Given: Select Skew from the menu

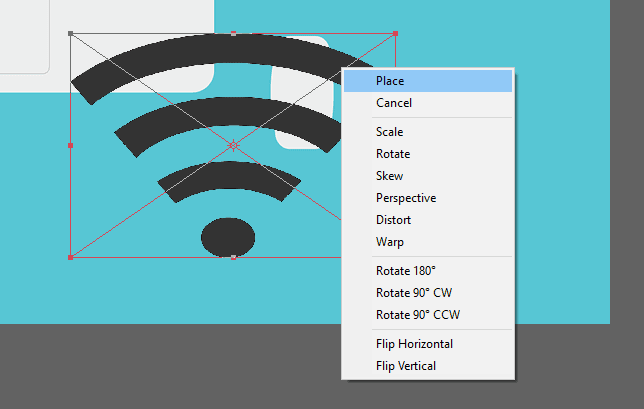Looking at the screenshot, I should click(428, 176).
